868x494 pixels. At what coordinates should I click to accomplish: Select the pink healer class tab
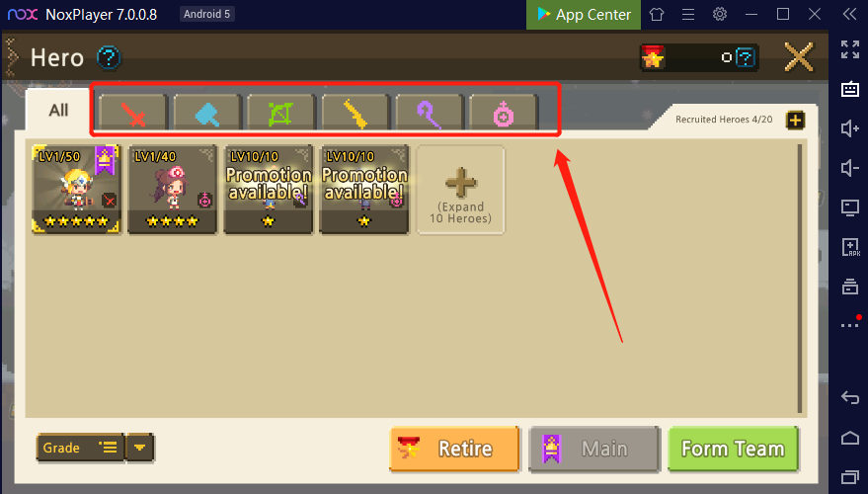pos(504,113)
